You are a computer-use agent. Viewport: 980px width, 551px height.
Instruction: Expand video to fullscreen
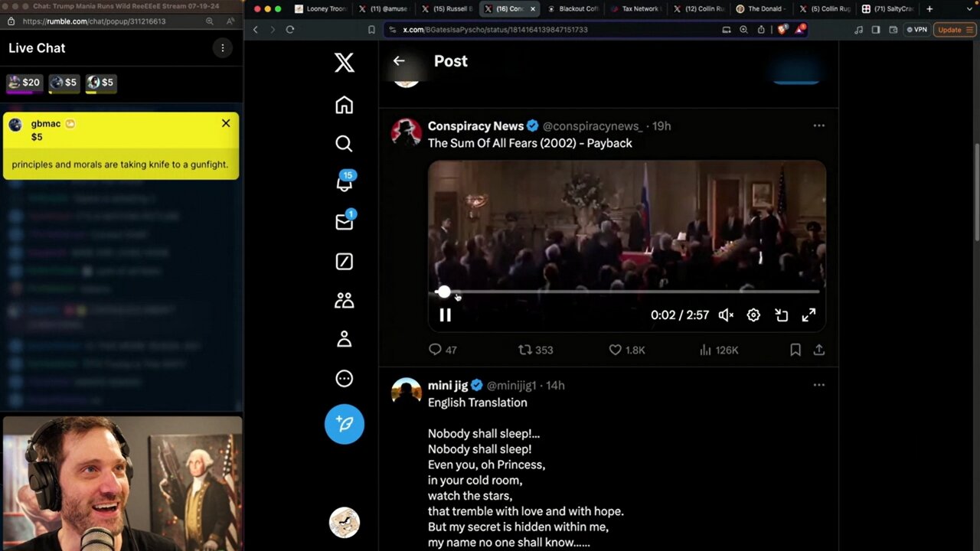pos(808,315)
